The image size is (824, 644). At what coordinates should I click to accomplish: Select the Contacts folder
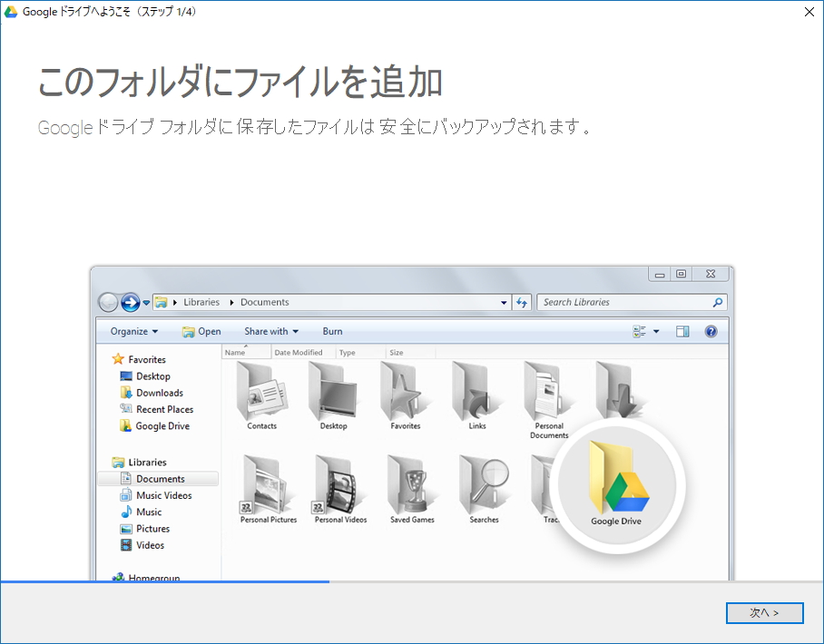pos(261,395)
